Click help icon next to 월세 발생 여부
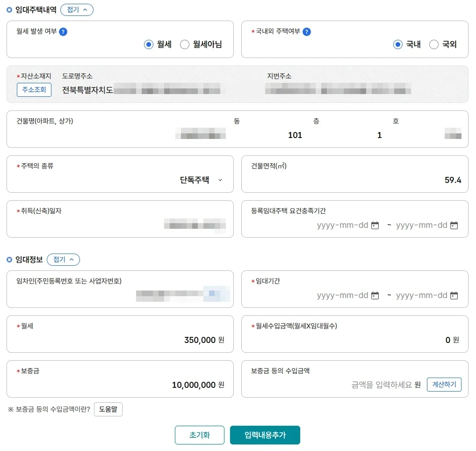Screen dimensions: 476x451 tap(64, 32)
